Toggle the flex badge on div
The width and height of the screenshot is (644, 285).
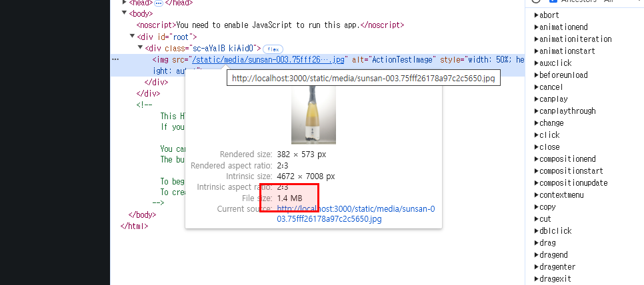point(273,49)
